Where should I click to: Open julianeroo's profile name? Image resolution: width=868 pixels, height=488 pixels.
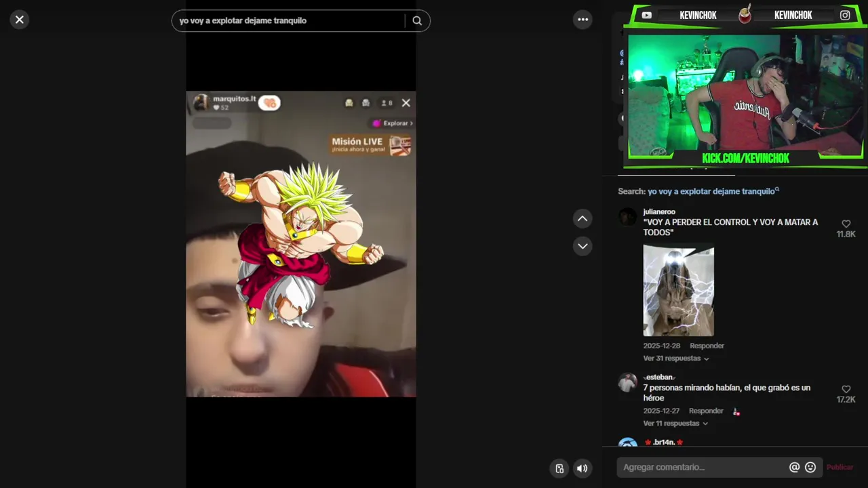pyautogui.click(x=659, y=211)
